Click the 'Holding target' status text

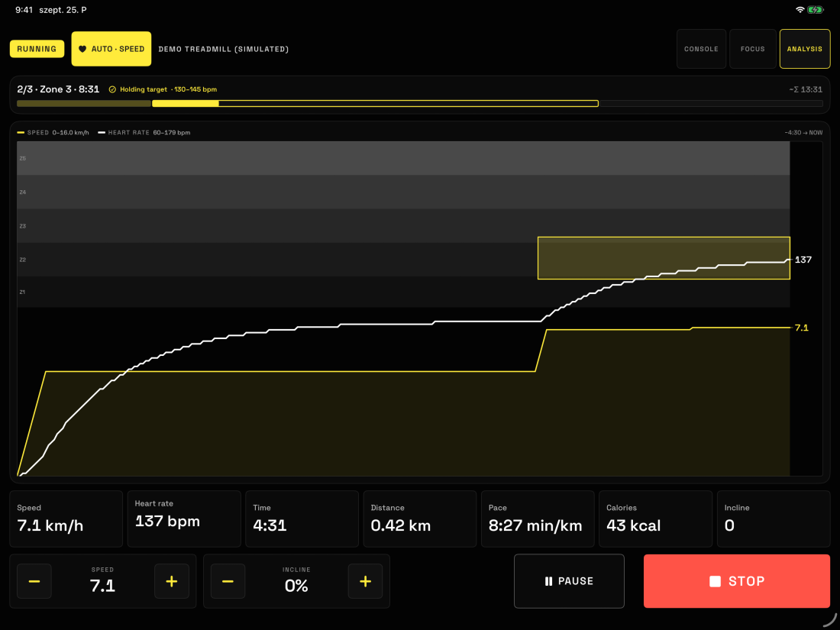(x=143, y=89)
